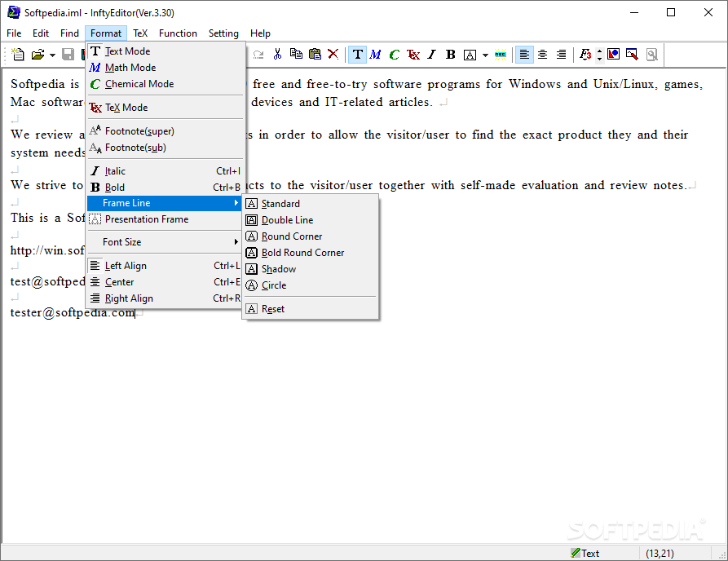This screenshot has width=728, height=561.
Task: Click the New document toolbar icon
Action: click(x=18, y=55)
